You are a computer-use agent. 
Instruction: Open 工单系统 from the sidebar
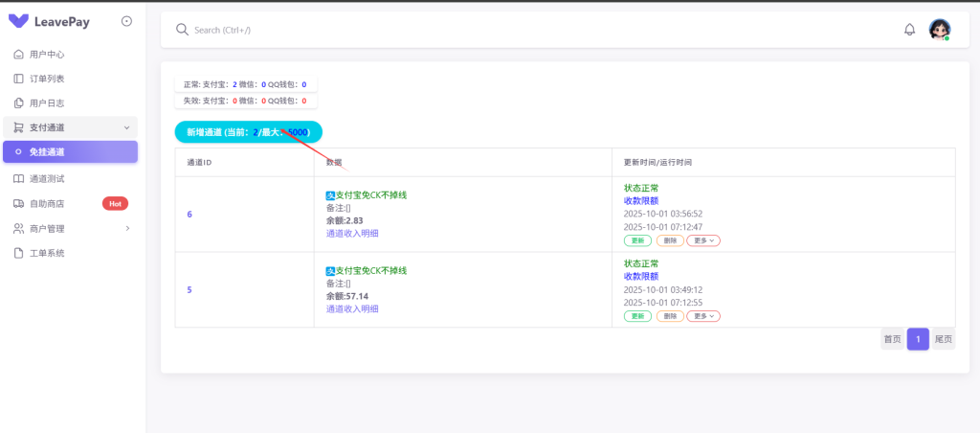(x=47, y=253)
